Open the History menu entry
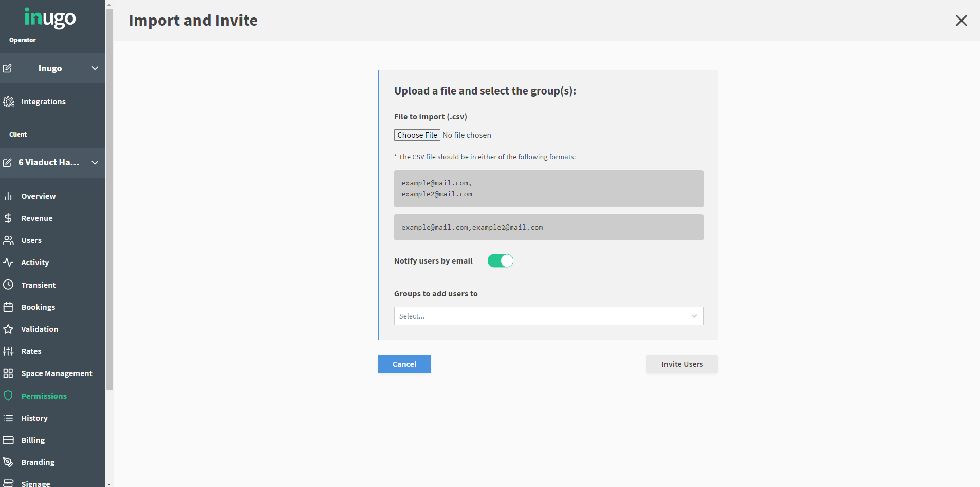 point(33,418)
